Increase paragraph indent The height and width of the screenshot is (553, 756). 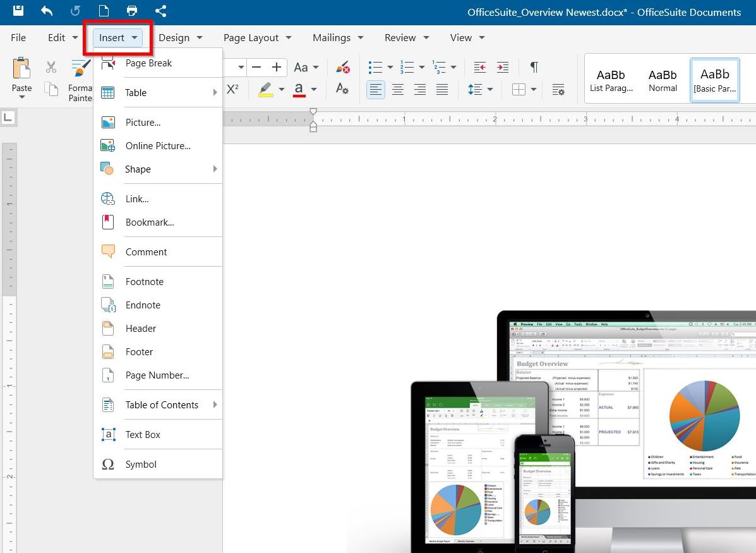pyautogui.click(x=502, y=67)
